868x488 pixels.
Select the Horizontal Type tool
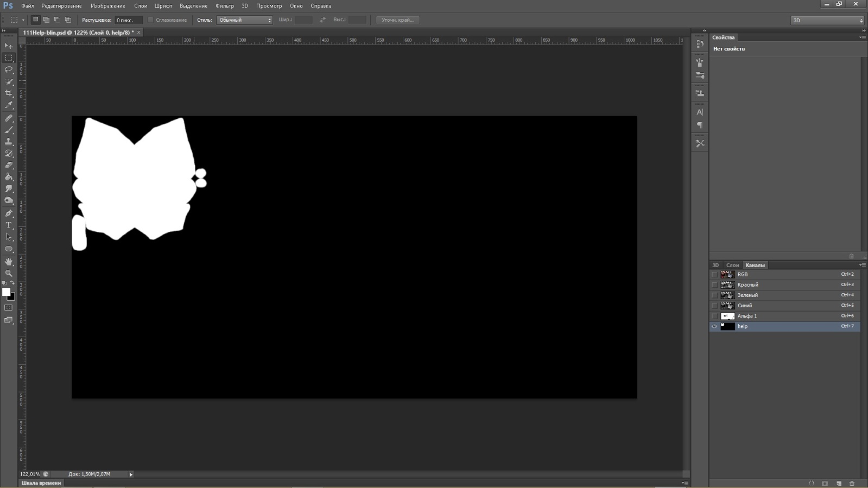click(x=9, y=225)
